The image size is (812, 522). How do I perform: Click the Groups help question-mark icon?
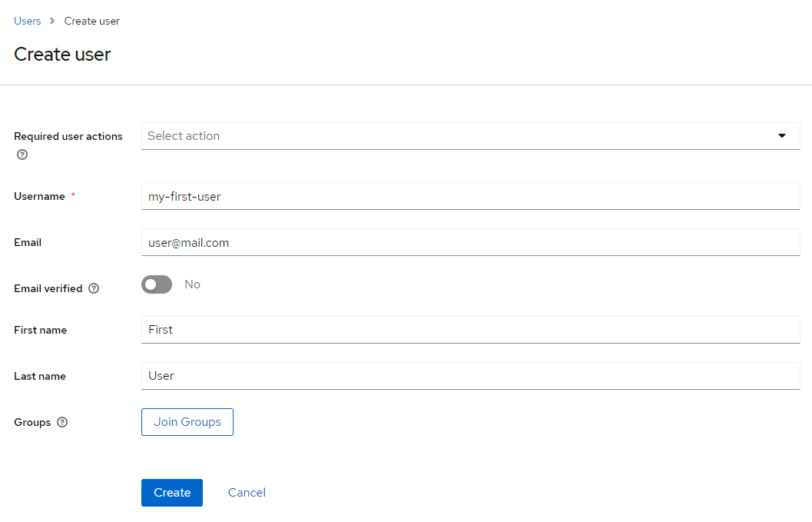click(x=62, y=422)
